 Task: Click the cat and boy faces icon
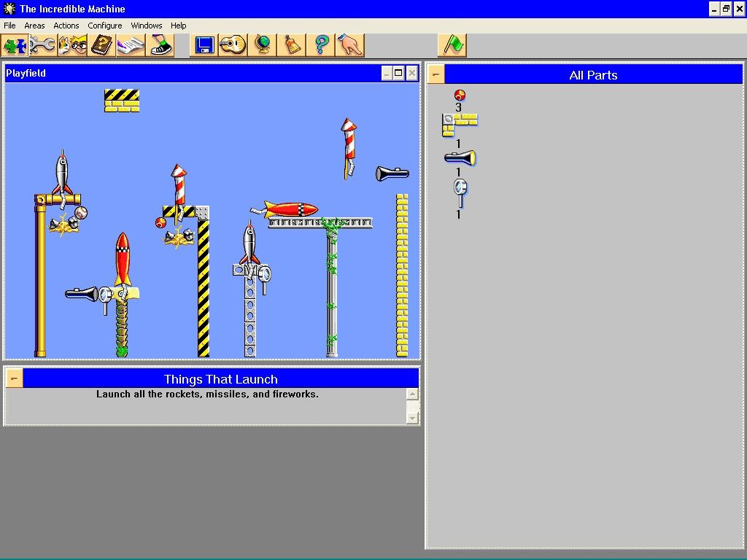[72, 46]
